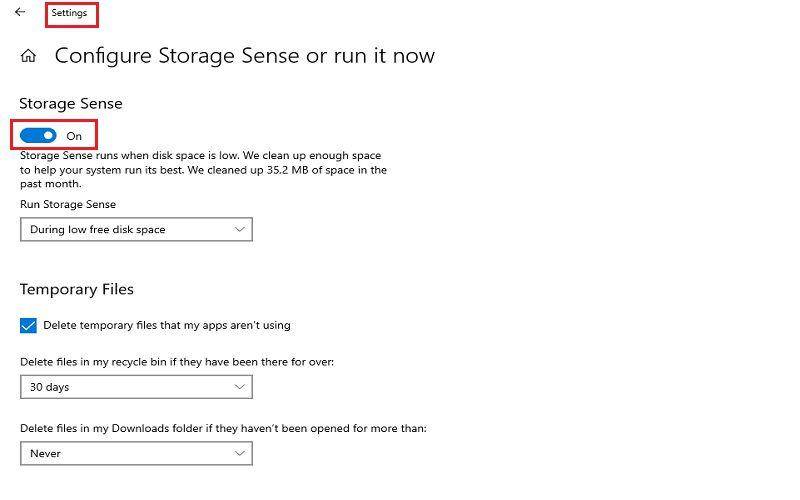
Task: Click the 'Storage Sense' section heading
Action: point(71,104)
